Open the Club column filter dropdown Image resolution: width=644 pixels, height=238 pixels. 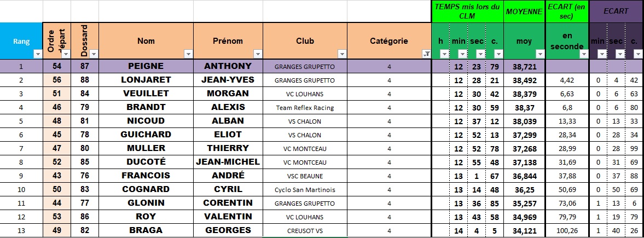[x=342, y=54]
